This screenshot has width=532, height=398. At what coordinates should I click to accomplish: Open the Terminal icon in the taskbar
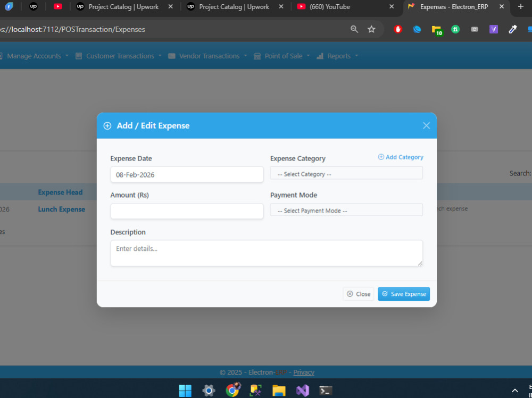click(326, 391)
